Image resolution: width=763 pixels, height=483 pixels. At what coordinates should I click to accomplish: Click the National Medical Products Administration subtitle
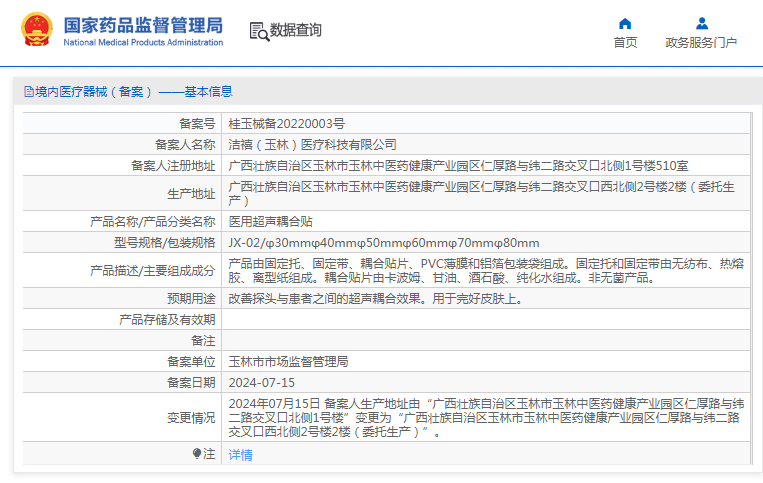143,43
